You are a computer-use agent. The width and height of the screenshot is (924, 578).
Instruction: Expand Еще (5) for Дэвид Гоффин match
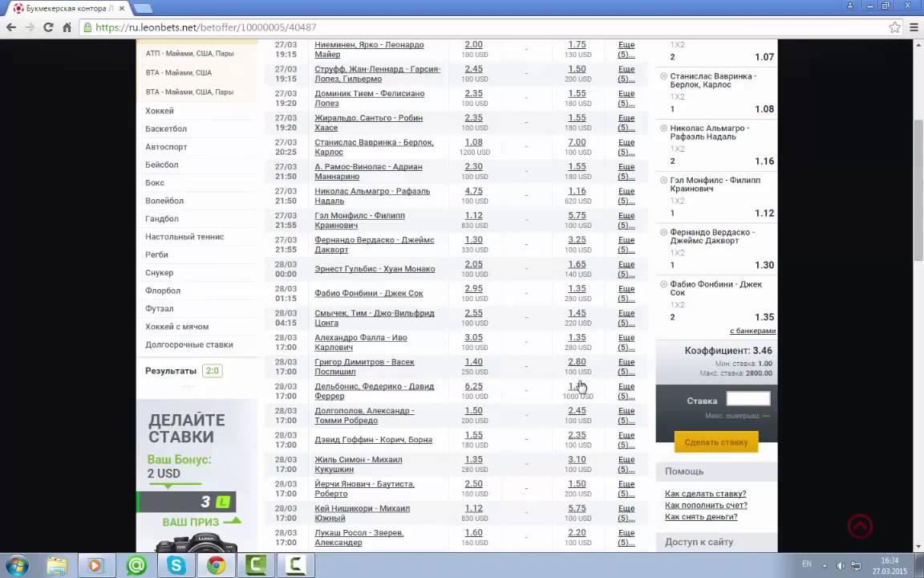pos(626,439)
